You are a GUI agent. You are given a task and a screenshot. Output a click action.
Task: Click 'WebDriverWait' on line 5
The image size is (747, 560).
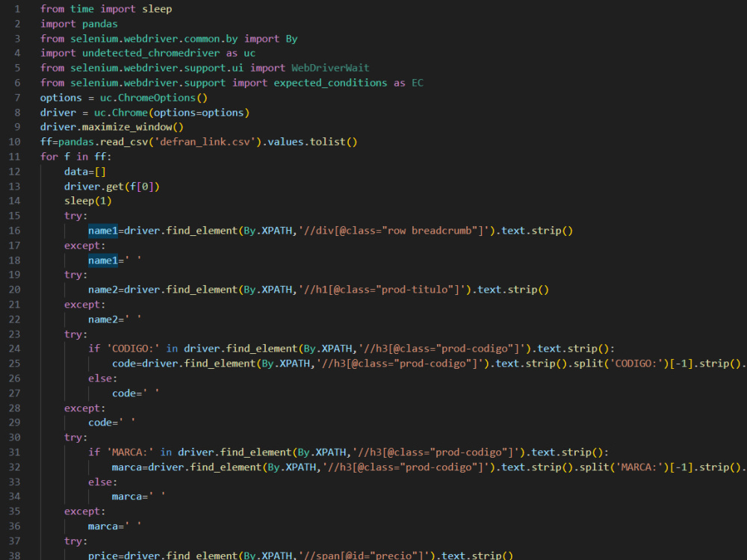pos(330,68)
